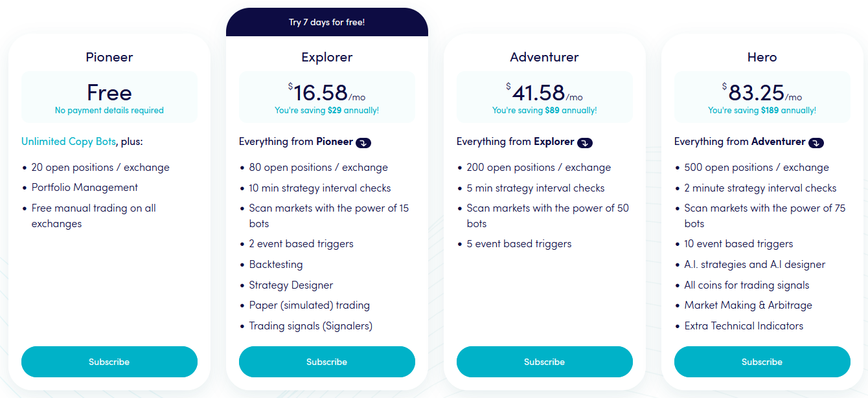Click the Free price on Pioneer card
Viewport: 868px width, 398px height.
pyautogui.click(x=109, y=92)
